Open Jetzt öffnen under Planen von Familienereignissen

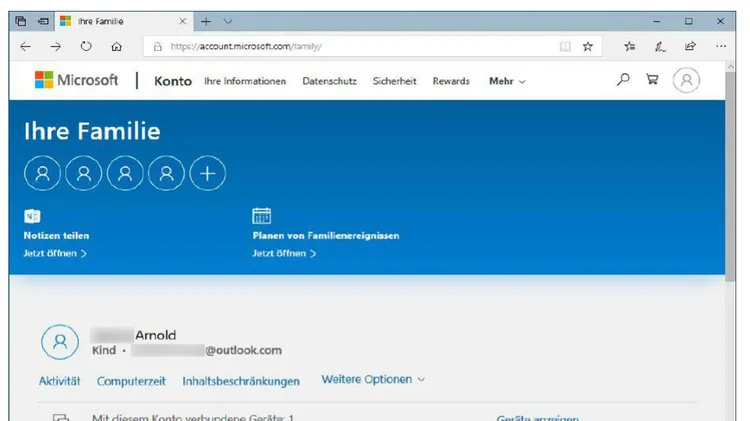pyautogui.click(x=284, y=254)
